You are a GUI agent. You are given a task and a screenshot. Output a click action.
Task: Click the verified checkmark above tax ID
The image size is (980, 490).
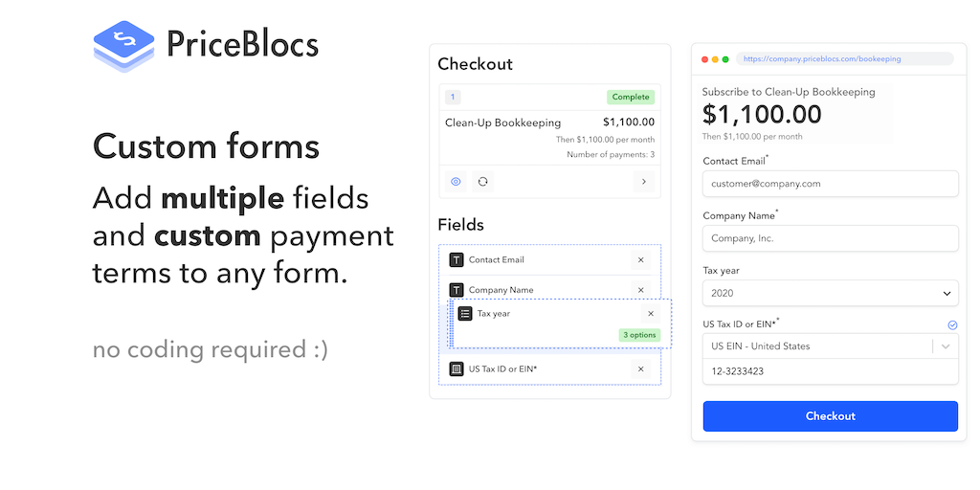952,325
